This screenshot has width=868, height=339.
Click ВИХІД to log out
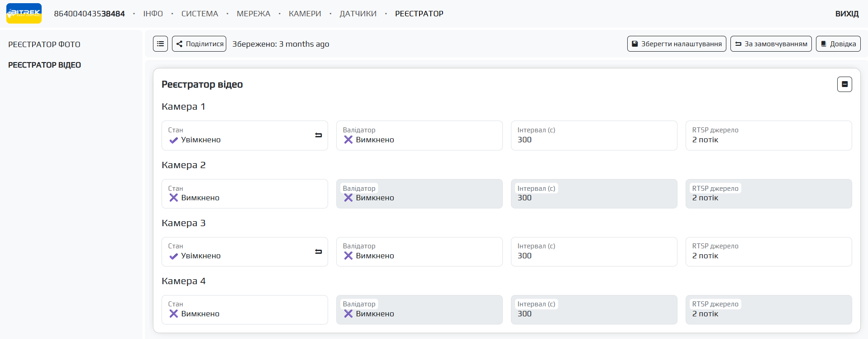846,14
